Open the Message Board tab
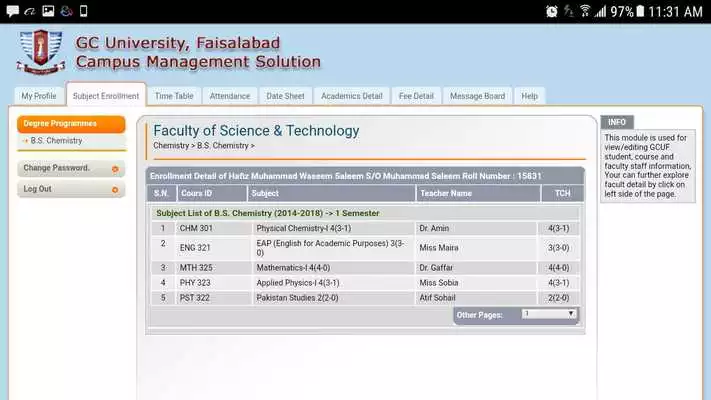 [x=477, y=96]
